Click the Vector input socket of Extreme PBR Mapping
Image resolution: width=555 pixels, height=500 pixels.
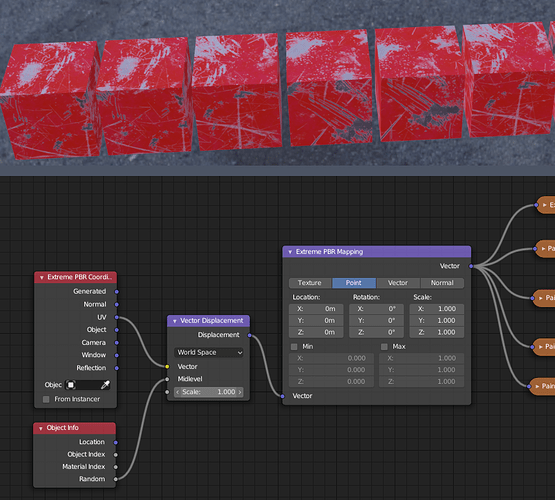tap(282, 396)
